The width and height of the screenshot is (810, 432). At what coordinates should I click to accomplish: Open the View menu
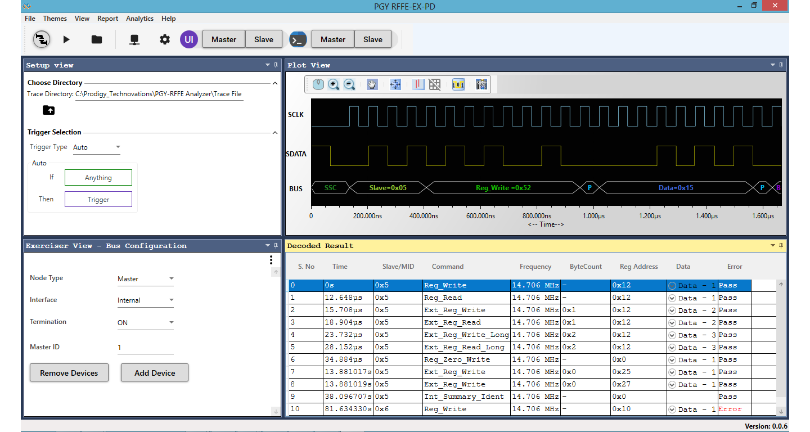[x=82, y=19]
